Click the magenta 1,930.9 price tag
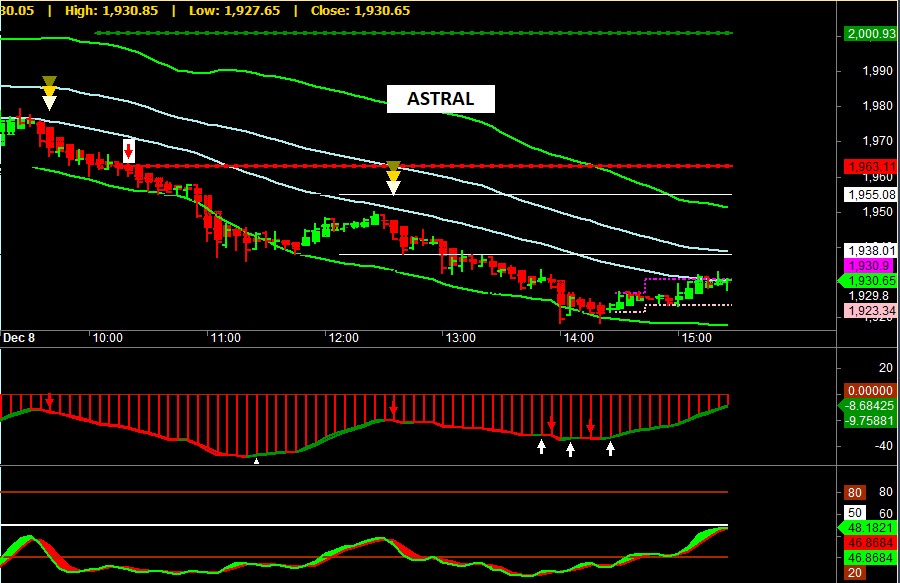Viewport: 900px width, 583px height. coord(863,266)
